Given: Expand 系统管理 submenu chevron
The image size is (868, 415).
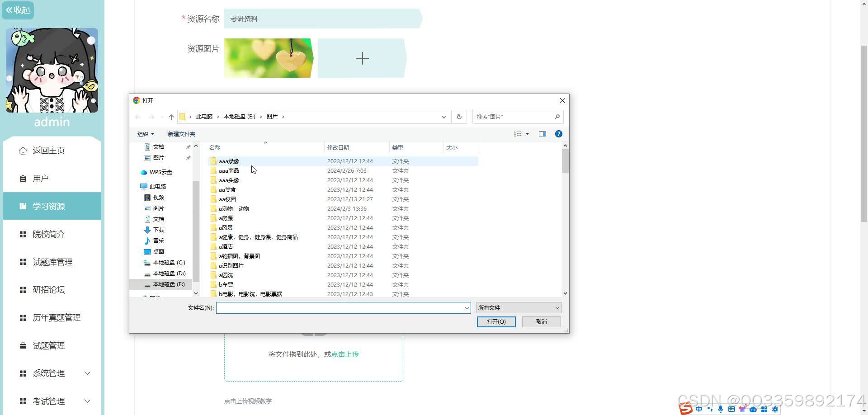Looking at the screenshot, I should pyautogui.click(x=88, y=373).
